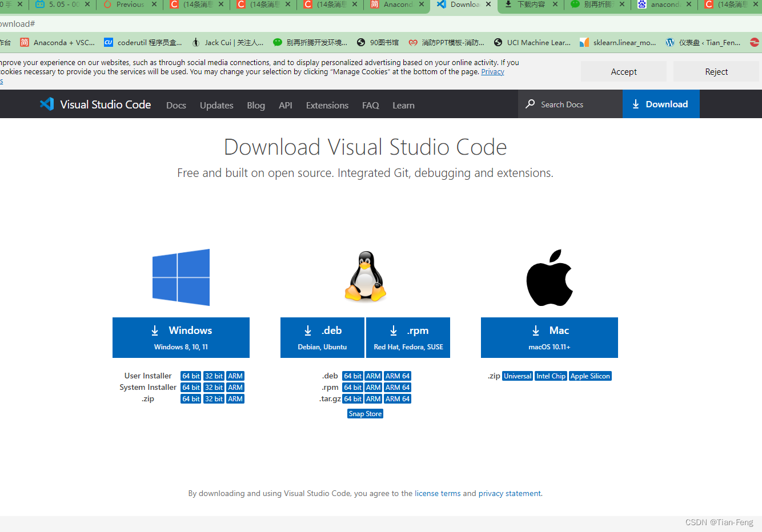
Task: Open the Extensions menu item
Action: point(327,105)
